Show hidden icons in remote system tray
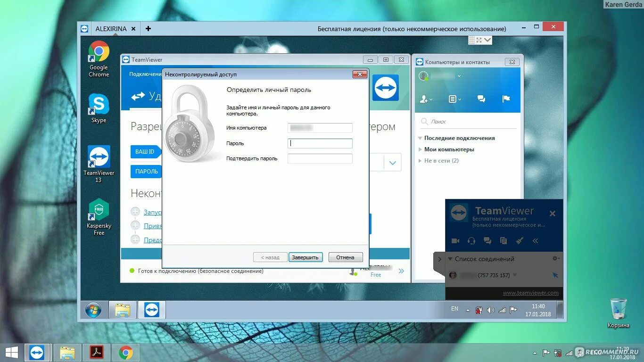This screenshot has height=362, width=644. (x=468, y=310)
